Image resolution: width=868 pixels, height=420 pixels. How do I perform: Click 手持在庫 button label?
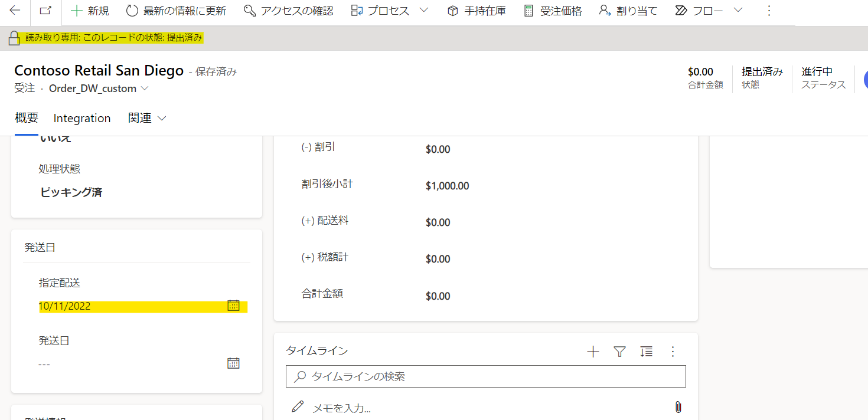[485, 11]
